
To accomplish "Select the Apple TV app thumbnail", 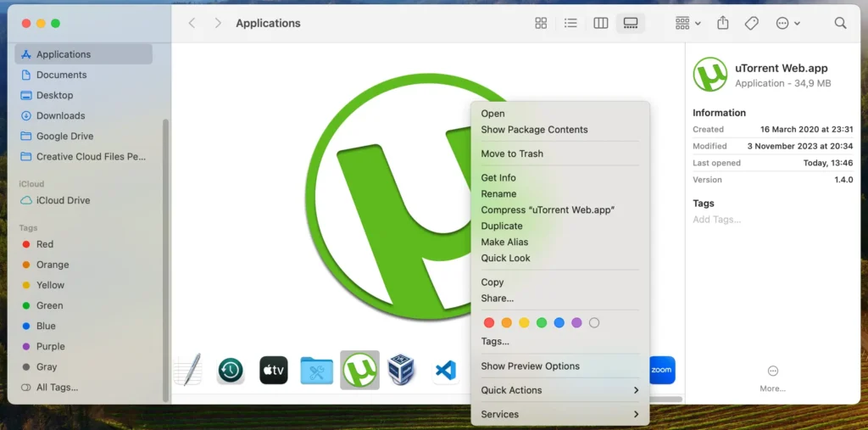I will (x=274, y=370).
